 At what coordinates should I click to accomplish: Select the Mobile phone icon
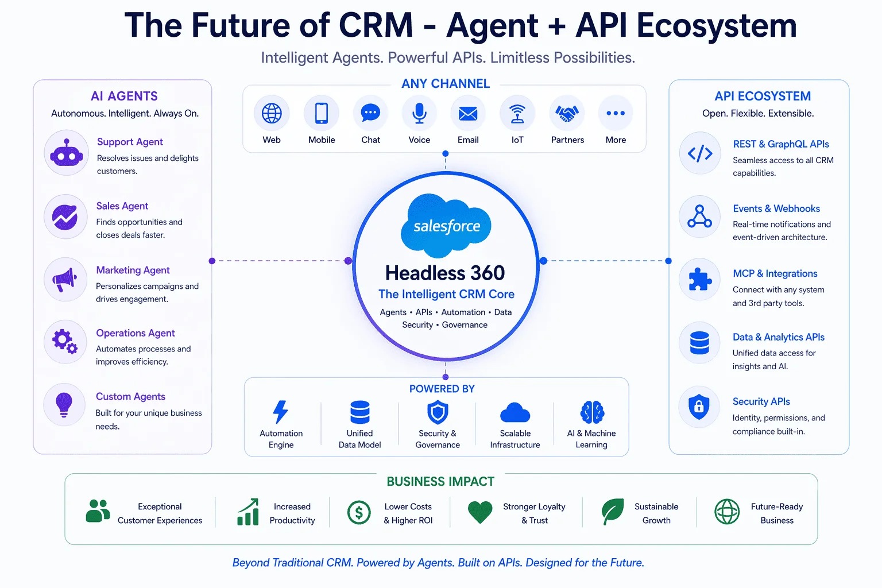(x=322, y=113)
